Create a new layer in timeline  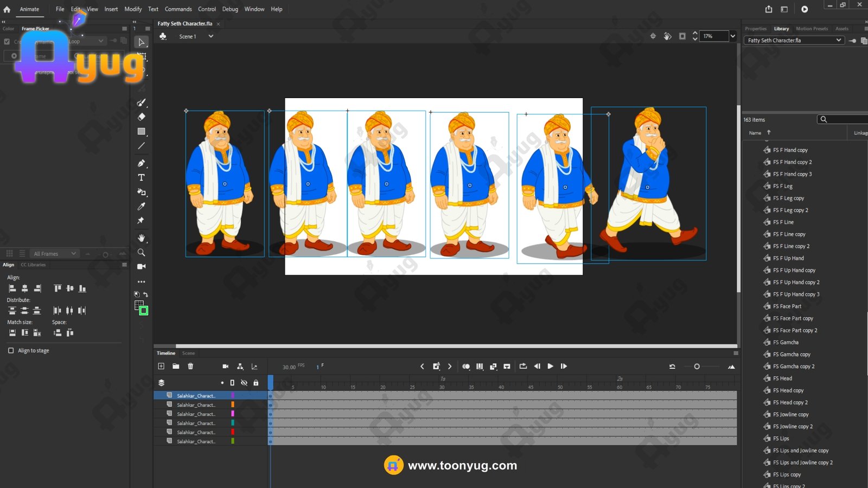point(161,367)
